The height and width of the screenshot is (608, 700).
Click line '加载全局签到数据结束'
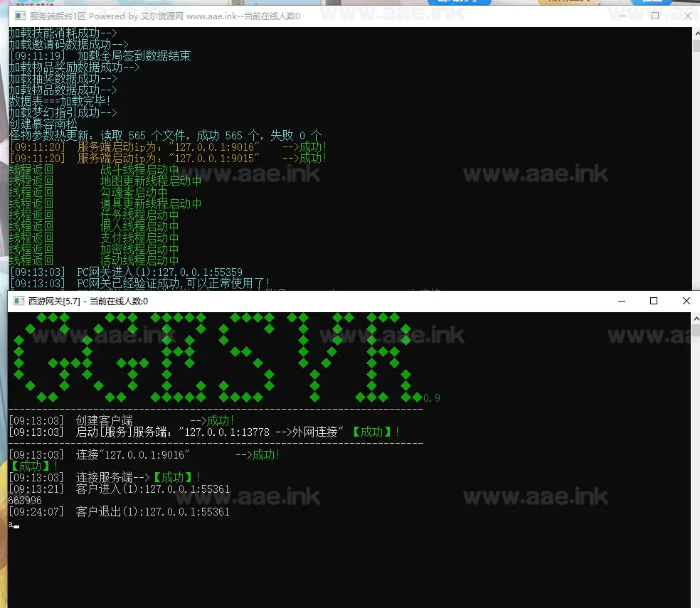(100, 55)
